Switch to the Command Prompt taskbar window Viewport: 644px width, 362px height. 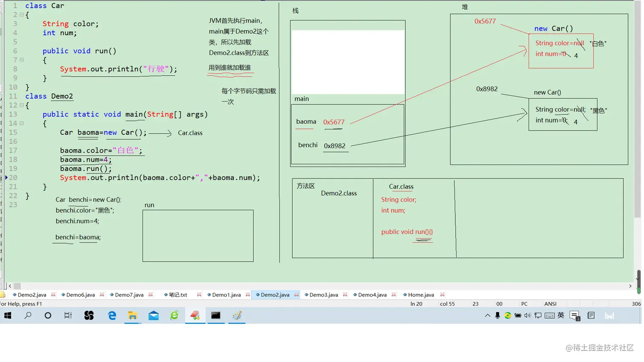coord(216,316)
